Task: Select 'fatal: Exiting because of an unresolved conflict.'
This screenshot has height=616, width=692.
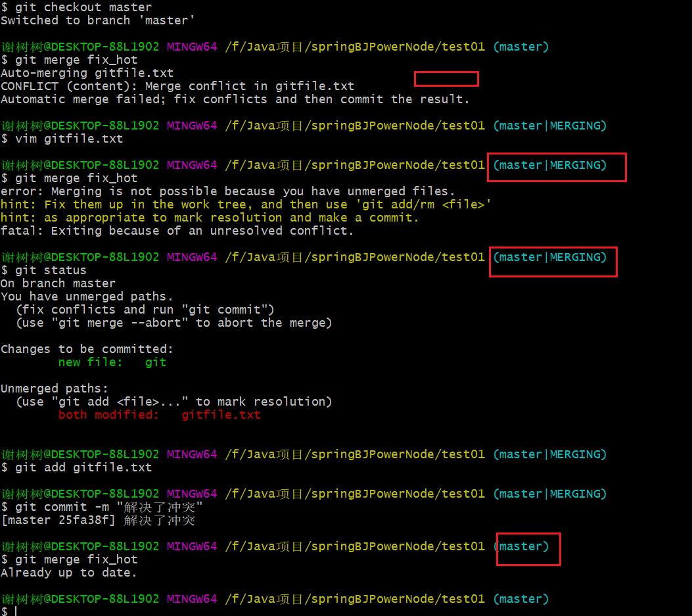Action: pos(177,231)
